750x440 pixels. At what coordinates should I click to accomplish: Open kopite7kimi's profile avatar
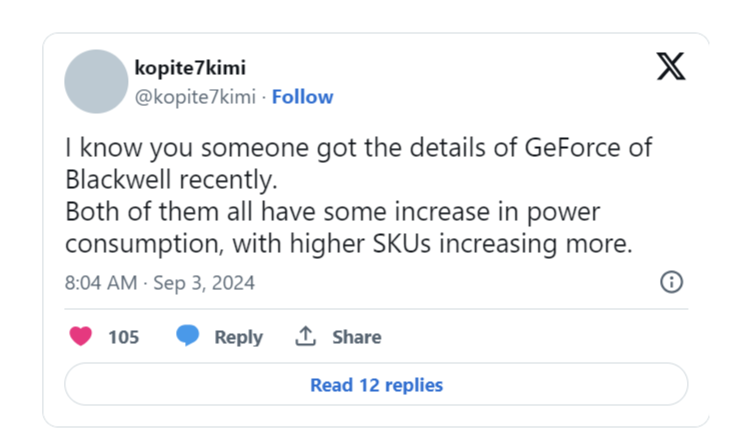coord(96,81)
